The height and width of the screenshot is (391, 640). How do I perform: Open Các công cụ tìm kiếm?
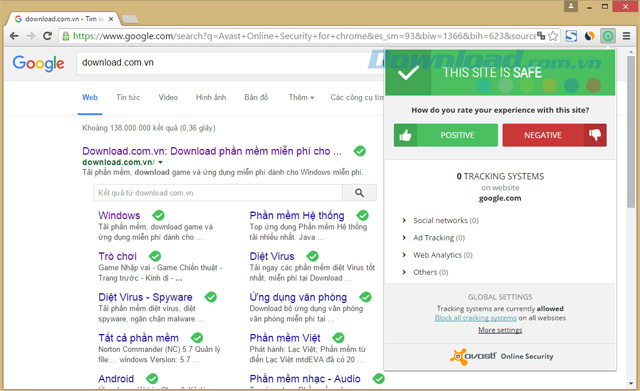pos(357,98)
